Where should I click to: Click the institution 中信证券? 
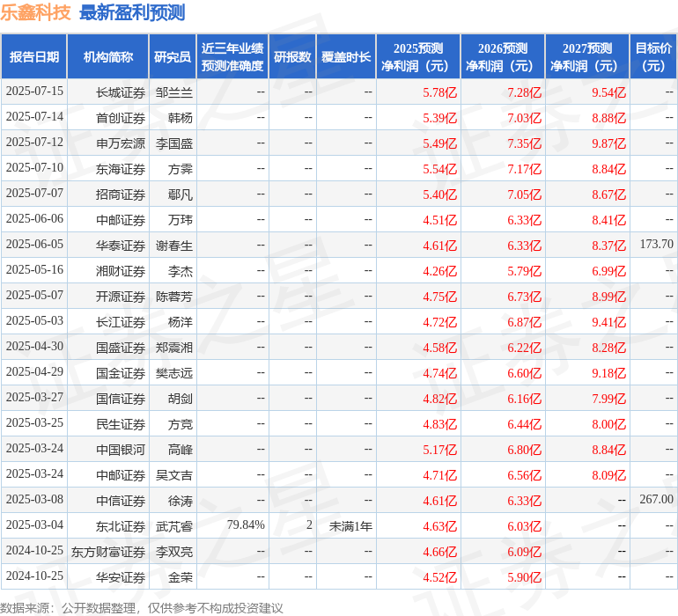tap(121, 501)
